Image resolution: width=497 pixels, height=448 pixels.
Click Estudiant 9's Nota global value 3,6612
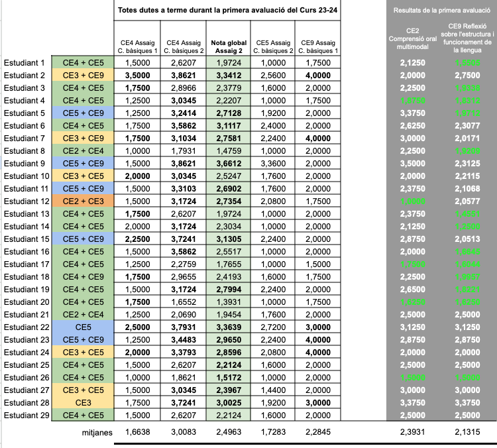tap(229, 163)
